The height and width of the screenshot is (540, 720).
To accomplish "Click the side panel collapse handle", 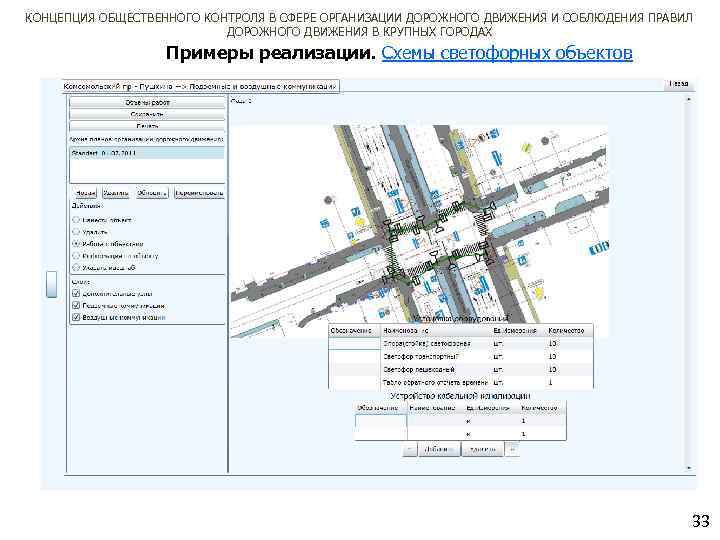I will (x=52, y=284).
